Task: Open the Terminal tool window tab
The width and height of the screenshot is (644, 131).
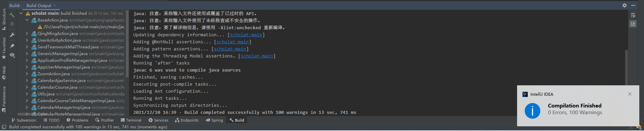Action: pyautogui.click(x=131, y=120)
